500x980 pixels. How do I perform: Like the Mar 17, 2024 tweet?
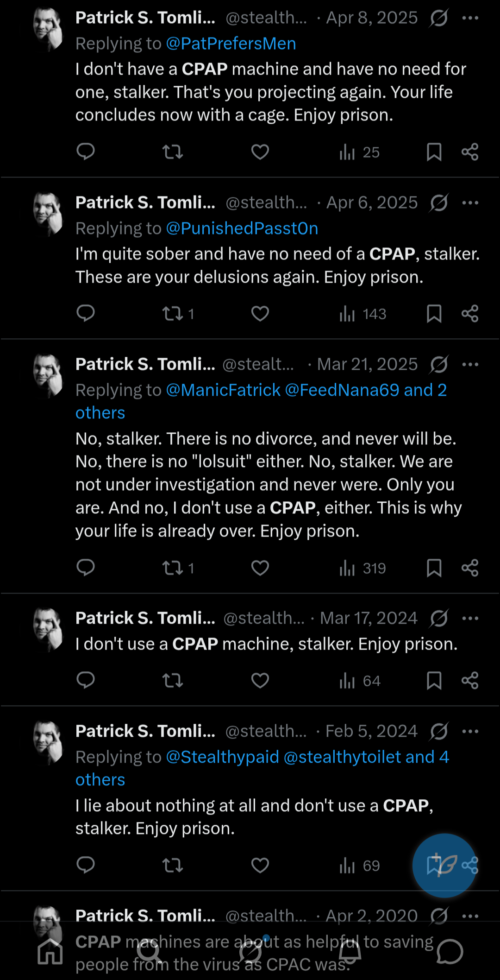point(260,681)
